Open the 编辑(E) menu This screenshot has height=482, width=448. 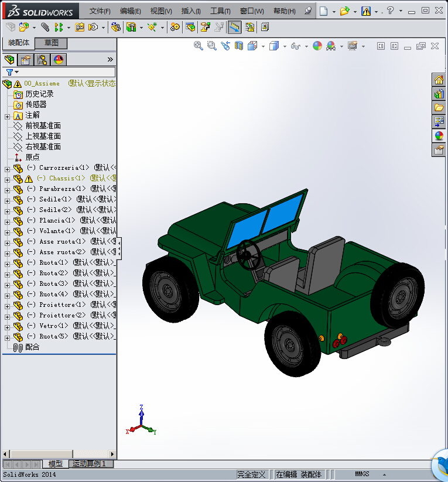click(x=131, y=11)
